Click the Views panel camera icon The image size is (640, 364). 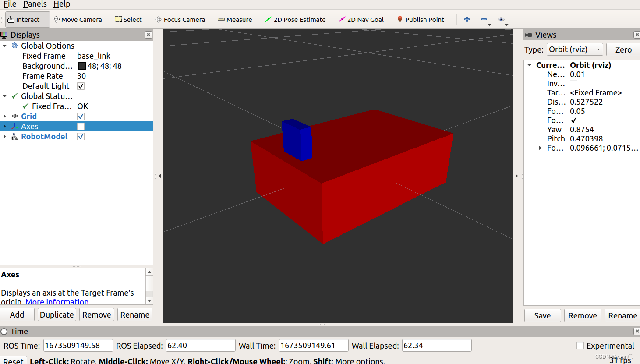tap(529, 35)
